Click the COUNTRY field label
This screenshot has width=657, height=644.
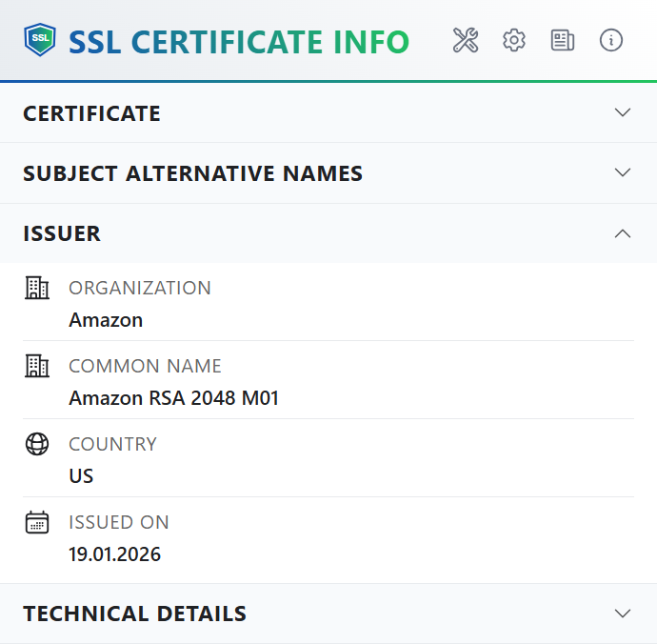pyautogui.click(x=112, y=444)
